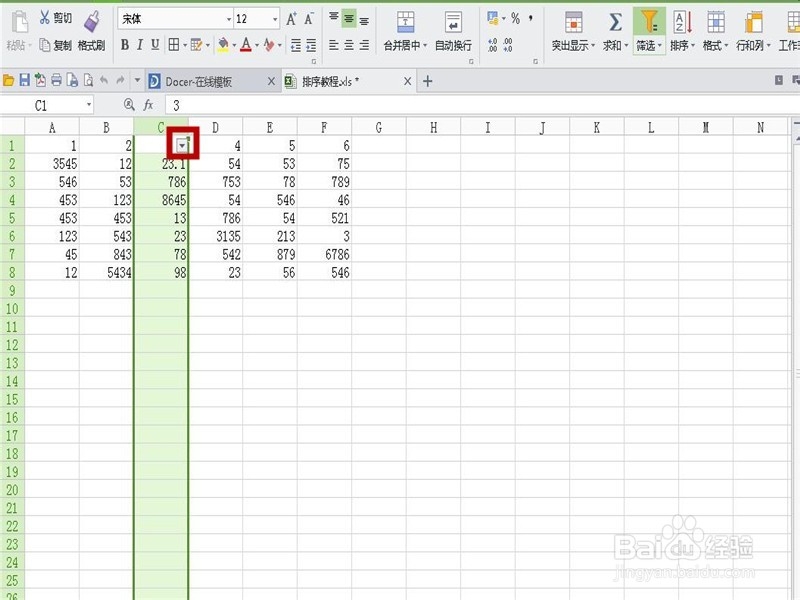The image size is (800, 600).
Task: Click the cell borders icon
Action: [x=173, y=45]
